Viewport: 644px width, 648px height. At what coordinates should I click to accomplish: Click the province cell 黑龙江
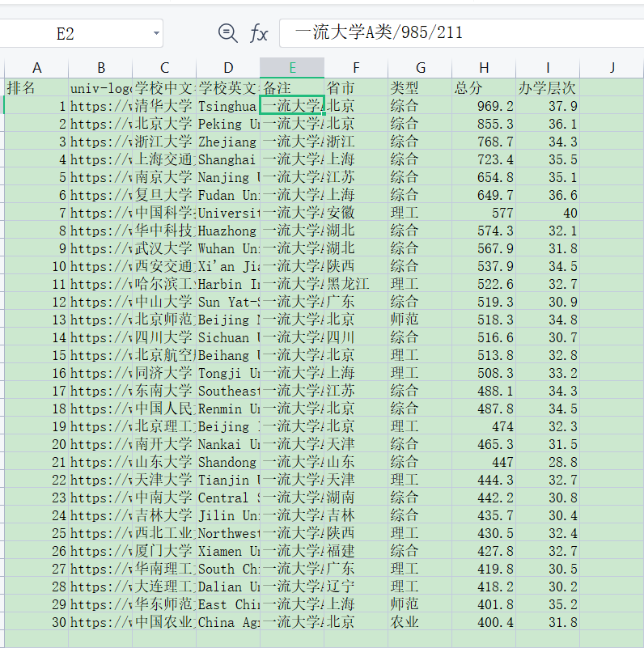tap(356, 283)
